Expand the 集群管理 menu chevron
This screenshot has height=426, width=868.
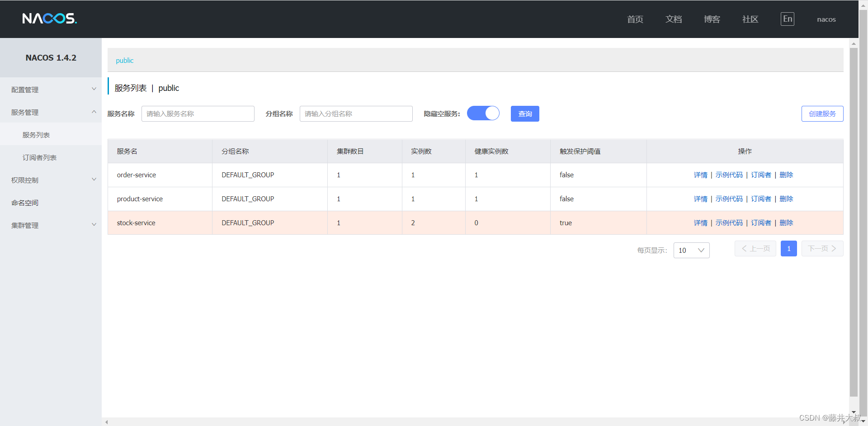(x=94, y=225)
